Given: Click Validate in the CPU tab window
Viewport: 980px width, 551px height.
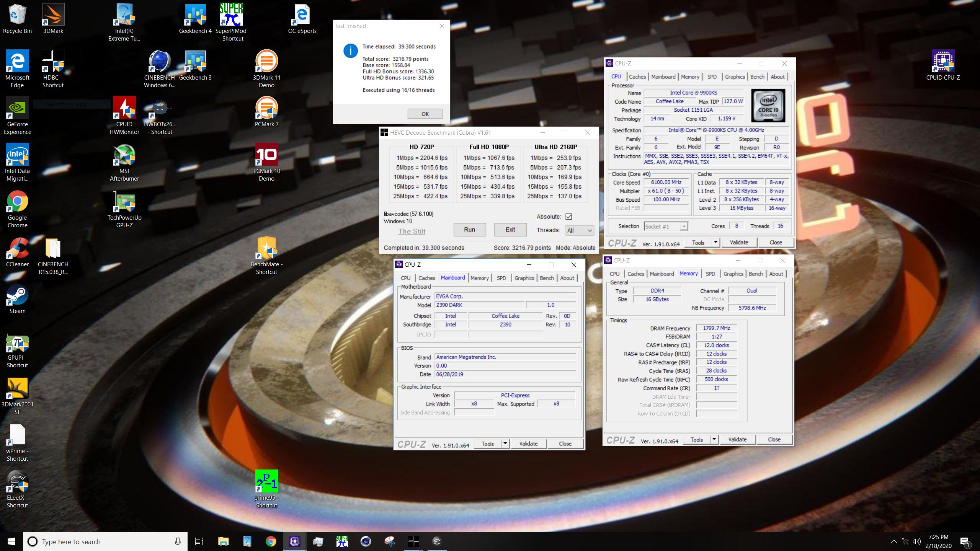Looking at the screenshot, I should tap(739, 242).
